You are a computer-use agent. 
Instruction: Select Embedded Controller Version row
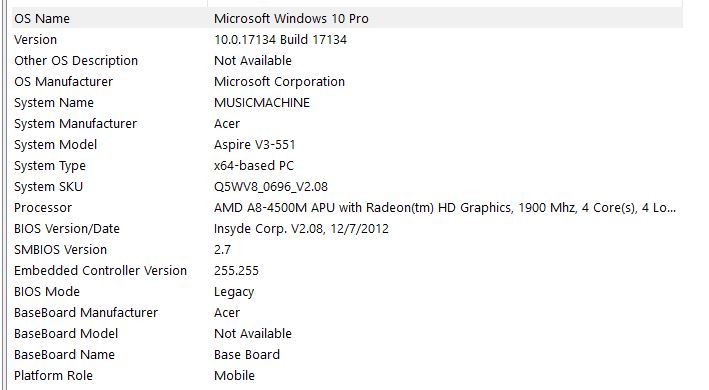pyautogui.click(x=347, y=271)
